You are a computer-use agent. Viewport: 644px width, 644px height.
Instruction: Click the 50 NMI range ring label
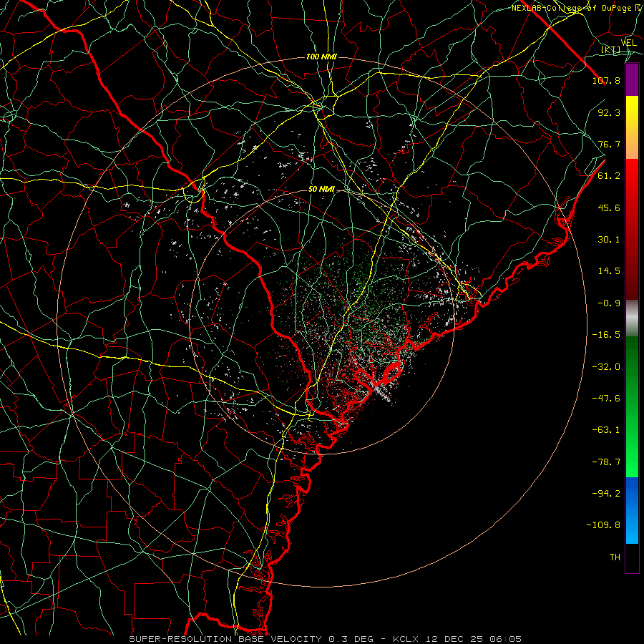pos(321,190)
